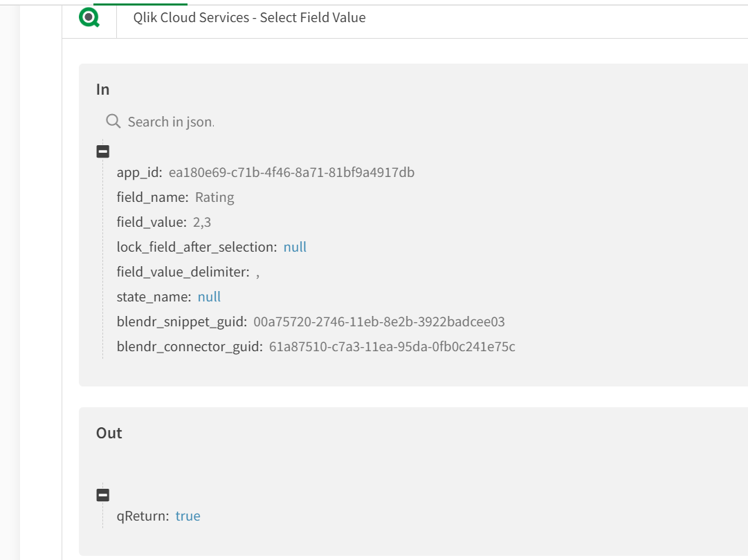This screenshot has height=560, width=748.
Task: Click the field_value 2,3 entry
Action: coord(202,222)
